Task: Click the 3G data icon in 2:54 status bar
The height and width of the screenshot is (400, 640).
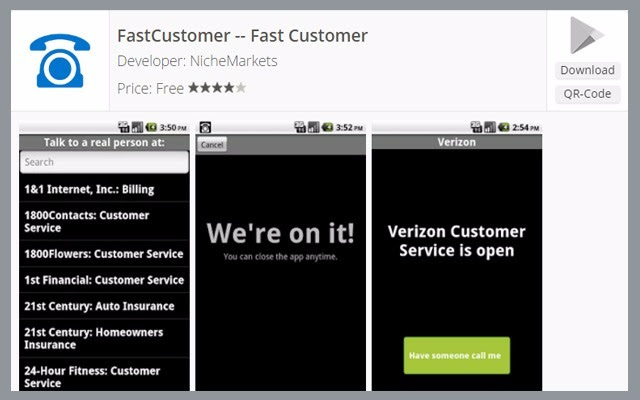Action: (476, 127)
